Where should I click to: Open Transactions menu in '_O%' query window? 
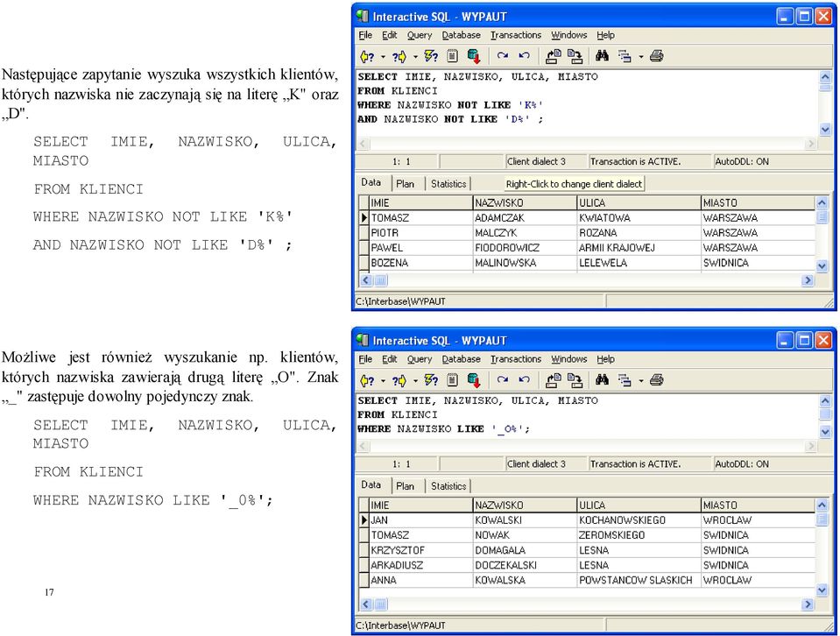[516, 359]
